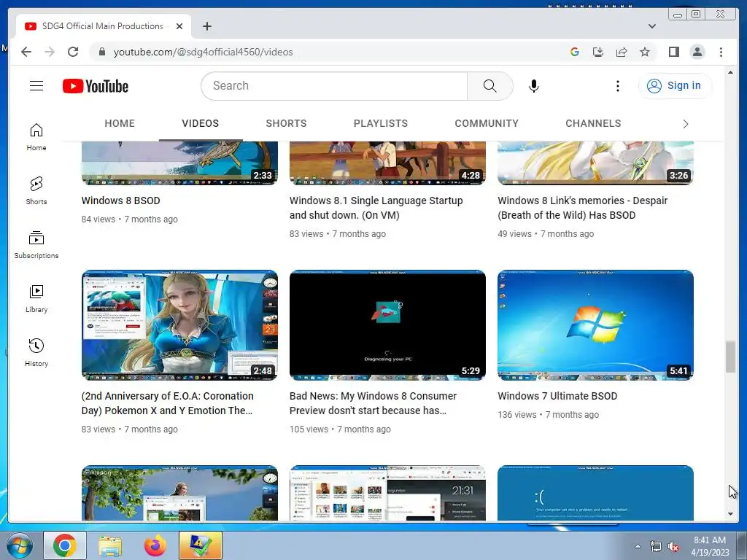The height and width of the screenshot is (560, 747).
Task: Open the taskbar clock and date
Action: [710, 546]
